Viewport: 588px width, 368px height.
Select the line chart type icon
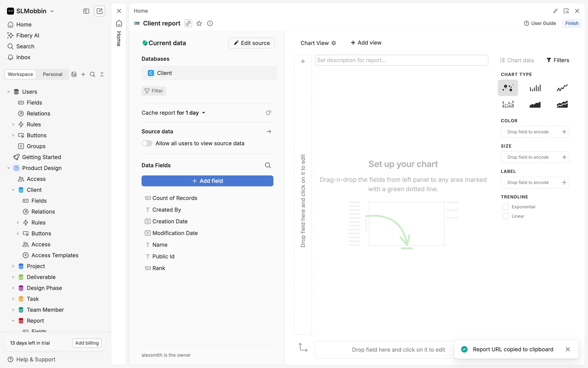click(x=562, y=88)
